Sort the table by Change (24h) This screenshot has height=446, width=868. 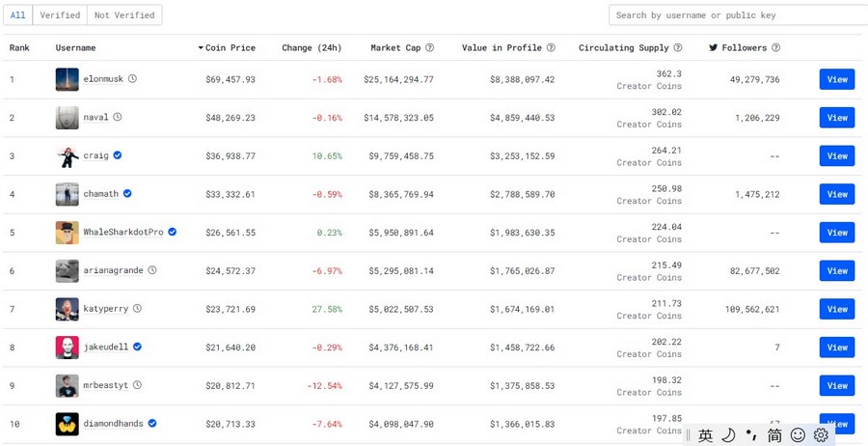tap(312, 47)
